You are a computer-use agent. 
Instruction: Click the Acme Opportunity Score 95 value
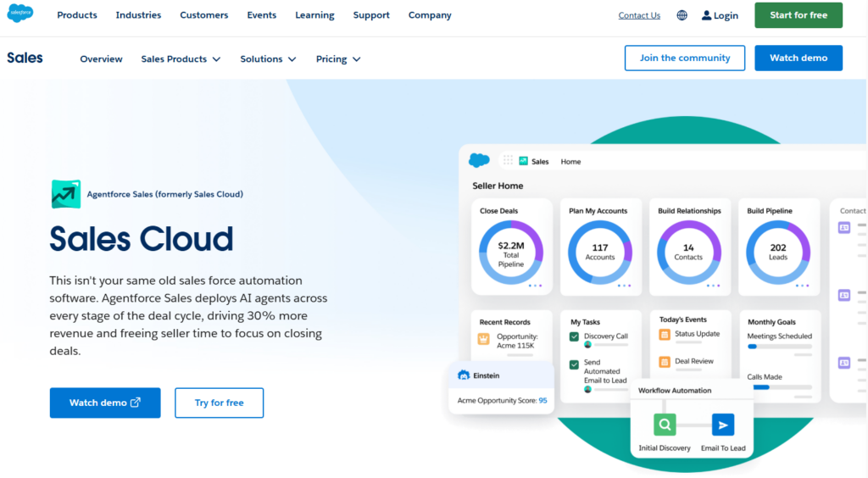(x=542, y=401)
